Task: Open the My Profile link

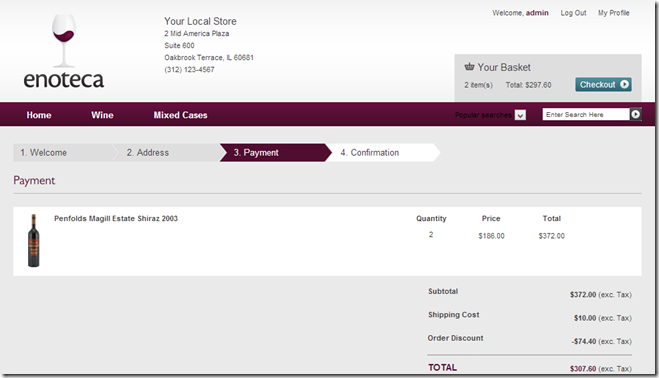Action: [x=614, y=13]
